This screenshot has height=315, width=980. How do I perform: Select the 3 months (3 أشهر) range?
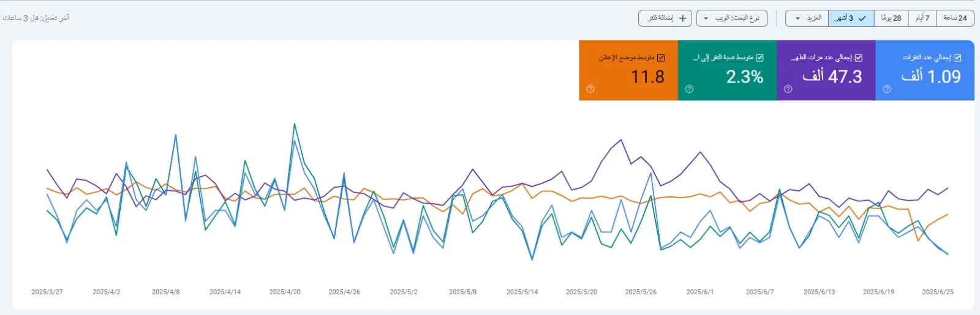pos(851,18)
